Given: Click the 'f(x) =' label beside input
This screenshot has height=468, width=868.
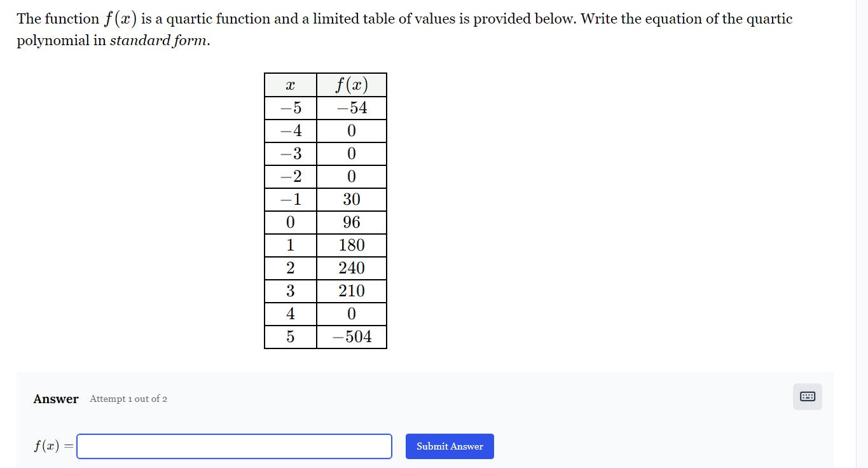Looking at the screenshot, I should pyautogui.click(x=53, y=446).
